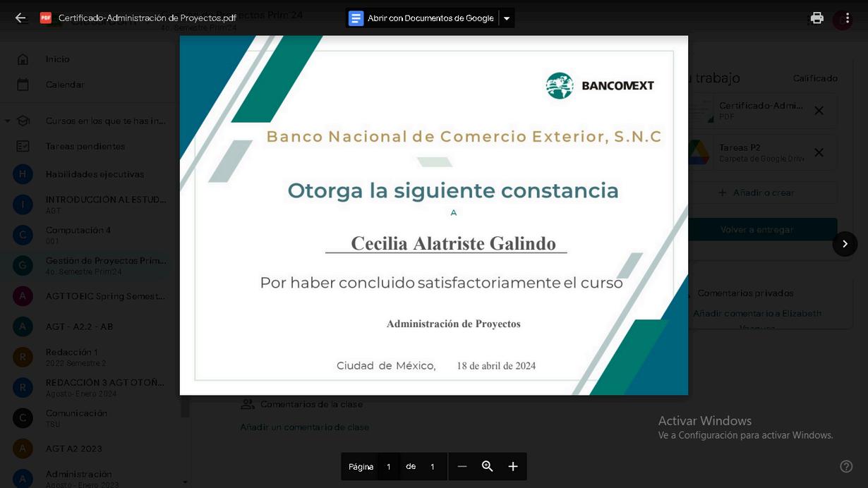Zoom out with the minus icon
Image resolution: width=868 pixels, height=488 pixels.
462,466
